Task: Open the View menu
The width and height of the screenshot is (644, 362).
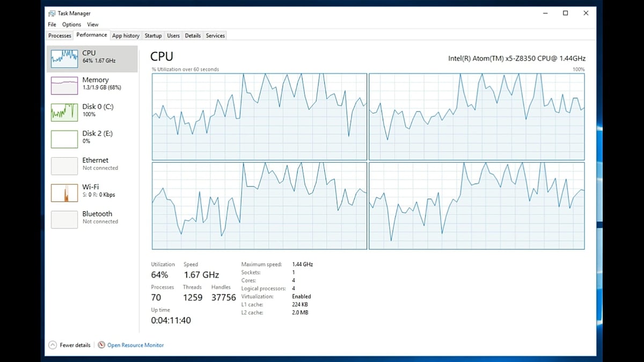Action: click(92, 24)
